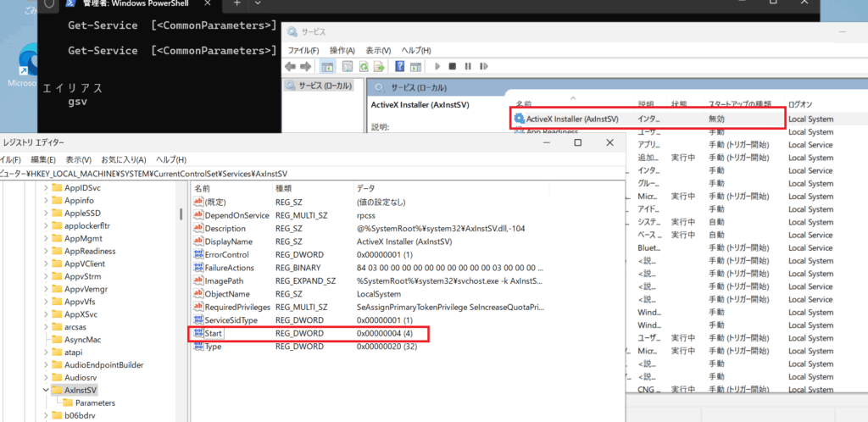
Task: Collapse the AxInstSV registry key
Action: 45,390
